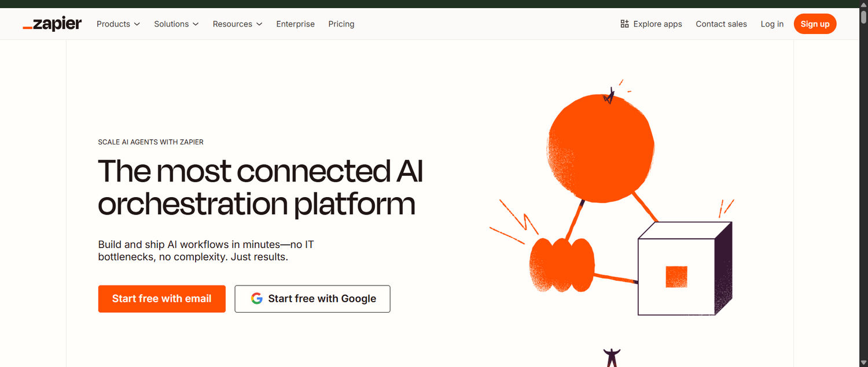Screen dimensions: 868x367
Task: Open the Solutions dropdown
Action: coord(171,24)
